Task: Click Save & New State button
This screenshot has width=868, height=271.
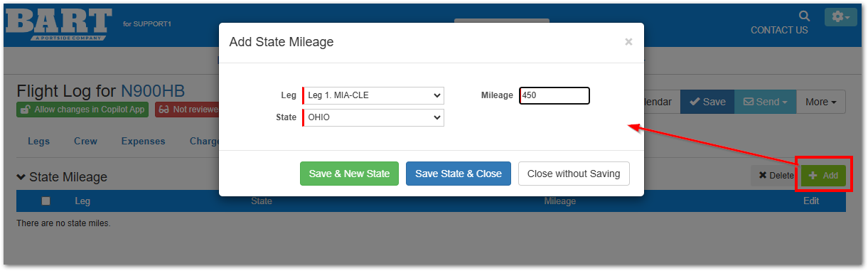Action: point(349,174)
